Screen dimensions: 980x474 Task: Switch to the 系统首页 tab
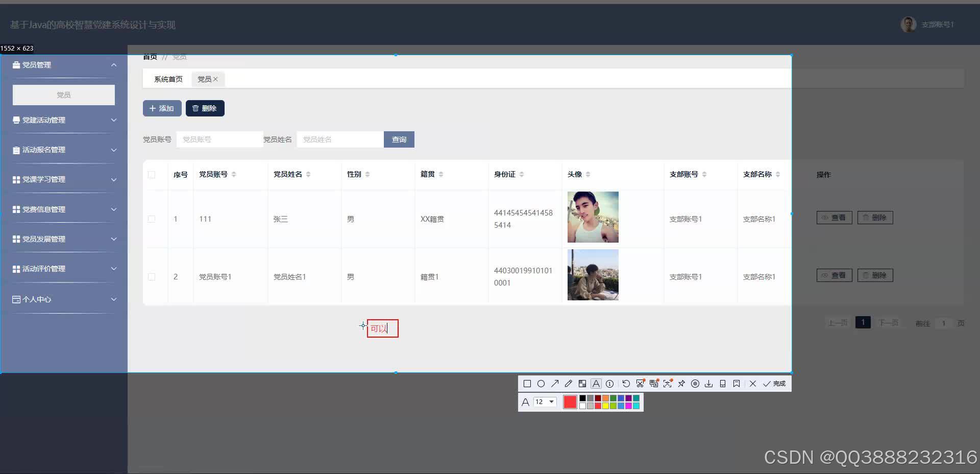coord(167,79)
